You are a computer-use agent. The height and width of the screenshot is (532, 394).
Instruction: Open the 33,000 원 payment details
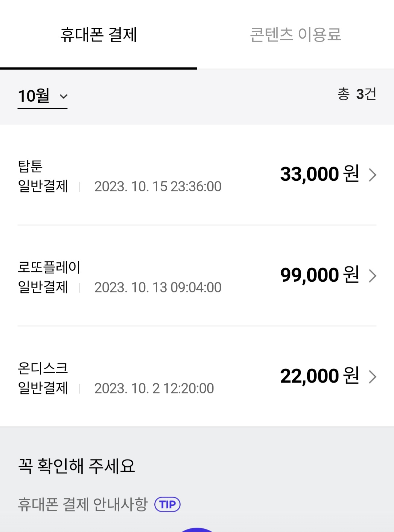(x=320, y=174)
